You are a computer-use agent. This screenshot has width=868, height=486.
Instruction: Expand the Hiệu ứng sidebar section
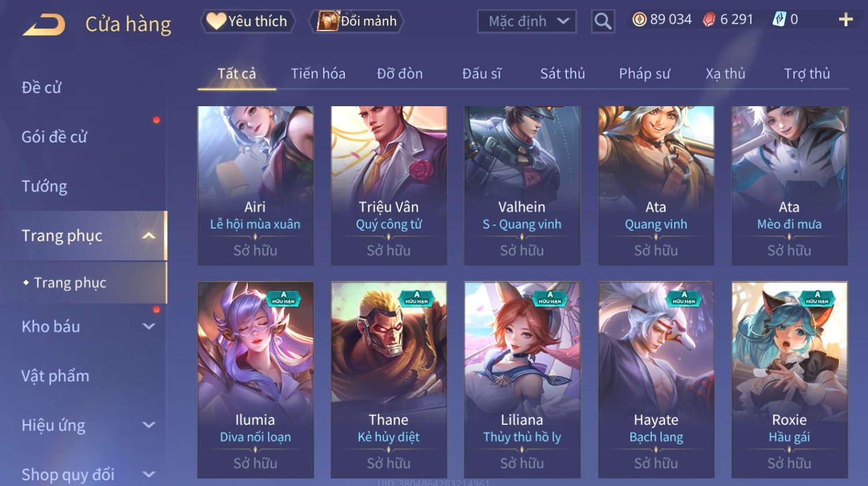[149, 425]
